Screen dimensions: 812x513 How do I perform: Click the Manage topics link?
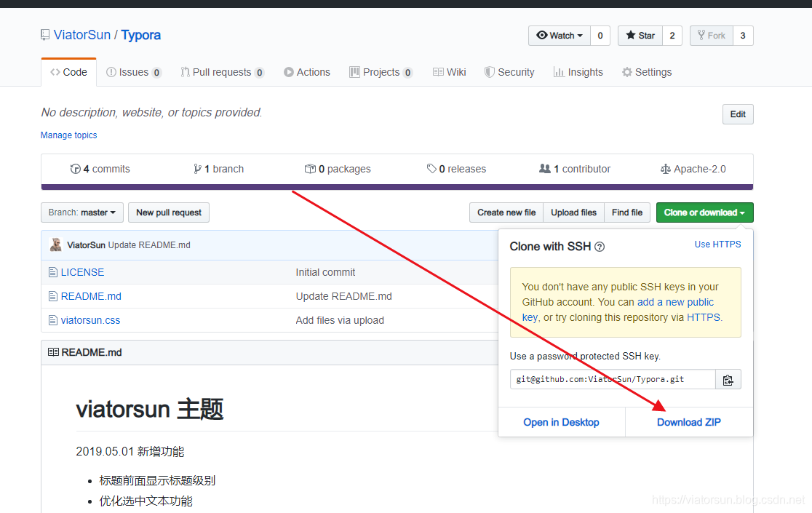tap(69, 135)
